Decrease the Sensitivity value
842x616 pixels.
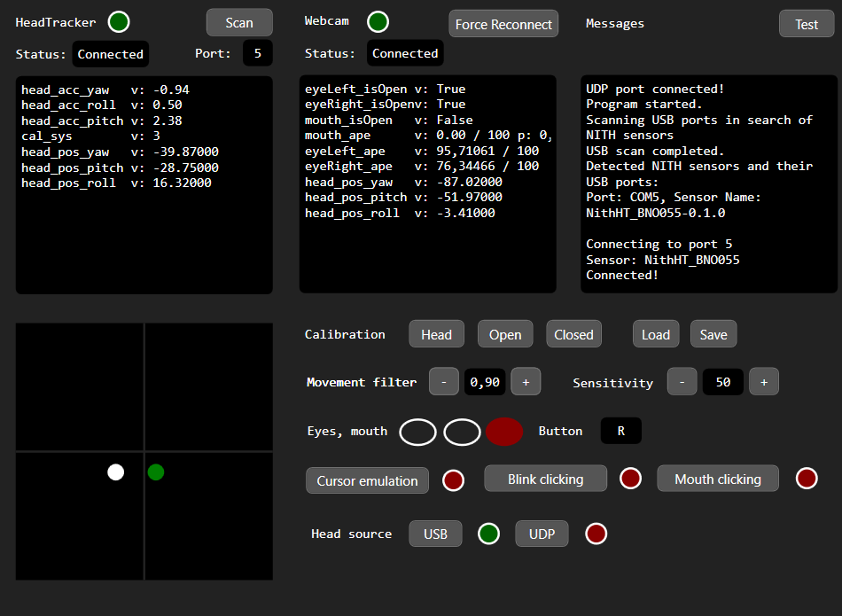(682, 382)
